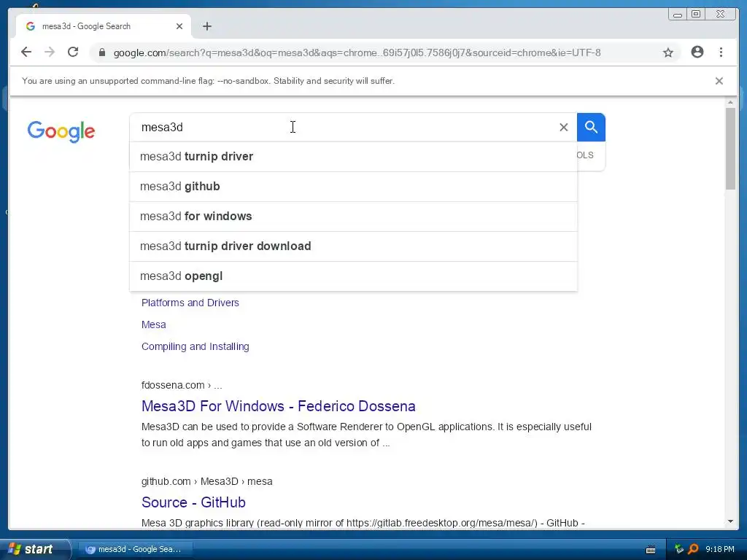The width and height of the screenshot is (747, 560).
Task: Click the network tray icon
Action: click(x=679, y=549)
